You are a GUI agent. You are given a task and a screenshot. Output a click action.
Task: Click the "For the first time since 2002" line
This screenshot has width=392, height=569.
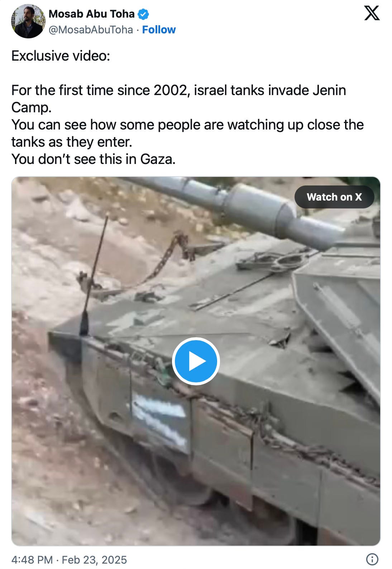pyautogui.click(x=178, y=90)
